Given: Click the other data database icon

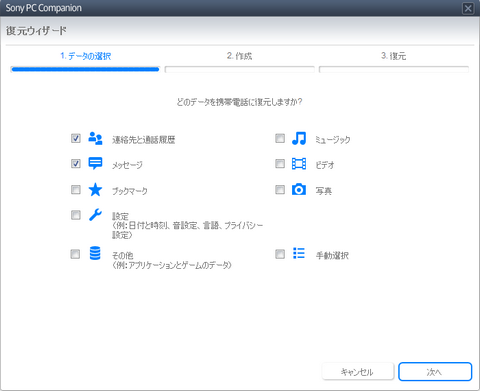Looking at the screenshot, I should pos(95,253).
